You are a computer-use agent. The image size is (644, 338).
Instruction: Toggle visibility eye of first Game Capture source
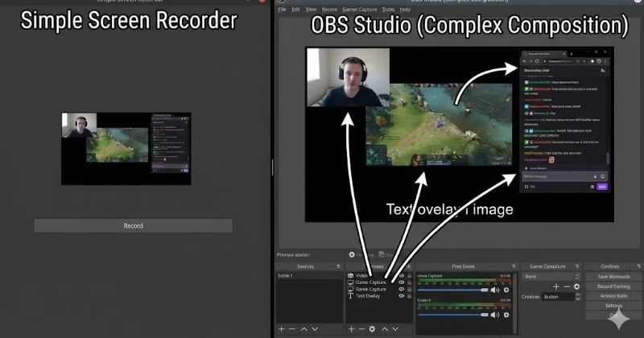pyautogui.click(x=402, y=282)
